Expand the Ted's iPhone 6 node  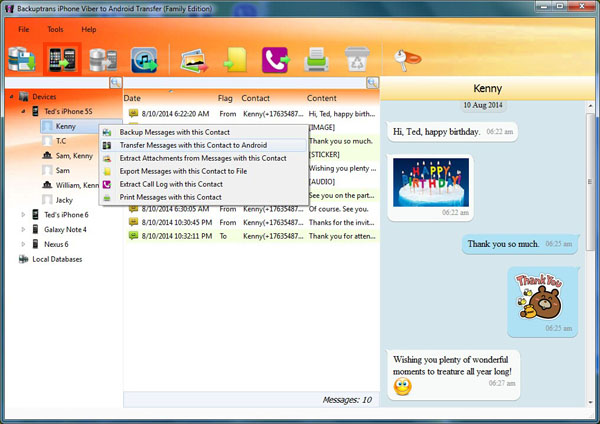(23, 215)
